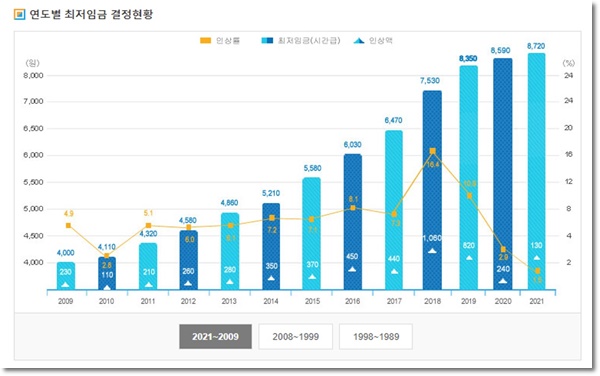Click the white triangle under 260
The image size is (600, 376).
tap(188, 283)
